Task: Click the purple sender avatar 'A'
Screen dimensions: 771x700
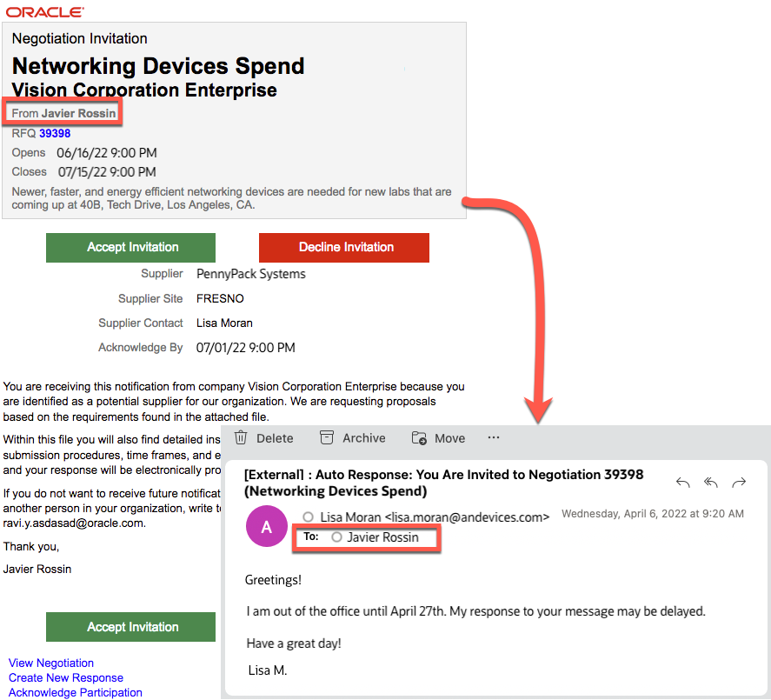Action: (x=267, y=526)
